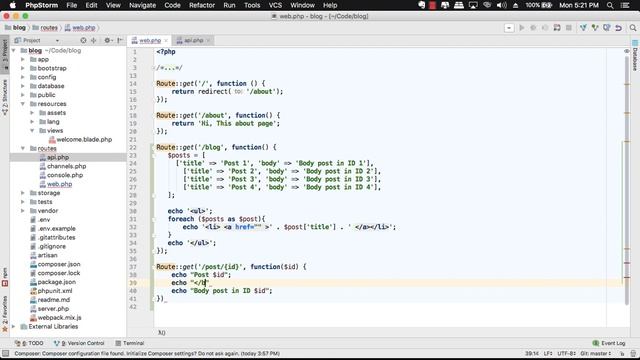Click the VCS update project icon
The image size is (640, 360).
pos(583,28)
